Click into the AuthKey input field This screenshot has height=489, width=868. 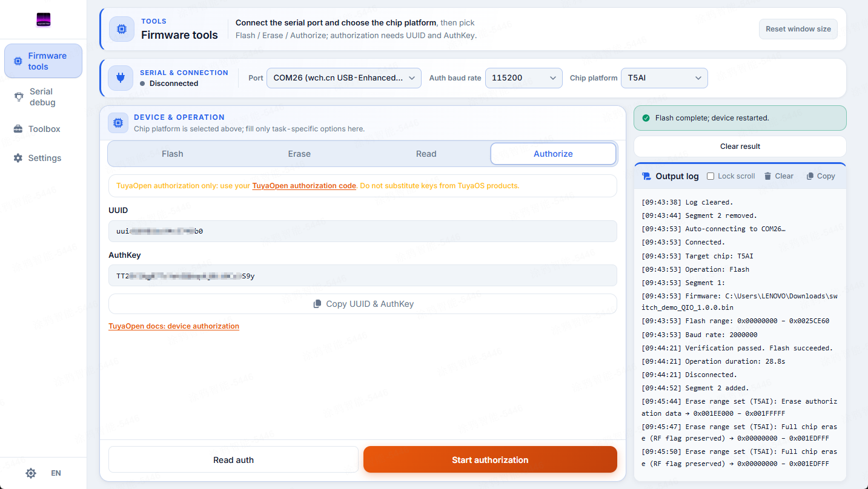(x=363, y=276)
